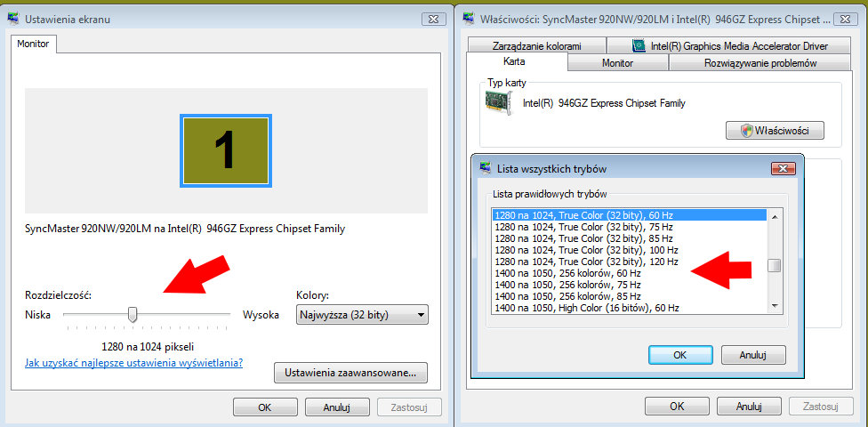Click the monitor 1 display thumbnail
Screen dimensions: 868x427
[226, 150]
